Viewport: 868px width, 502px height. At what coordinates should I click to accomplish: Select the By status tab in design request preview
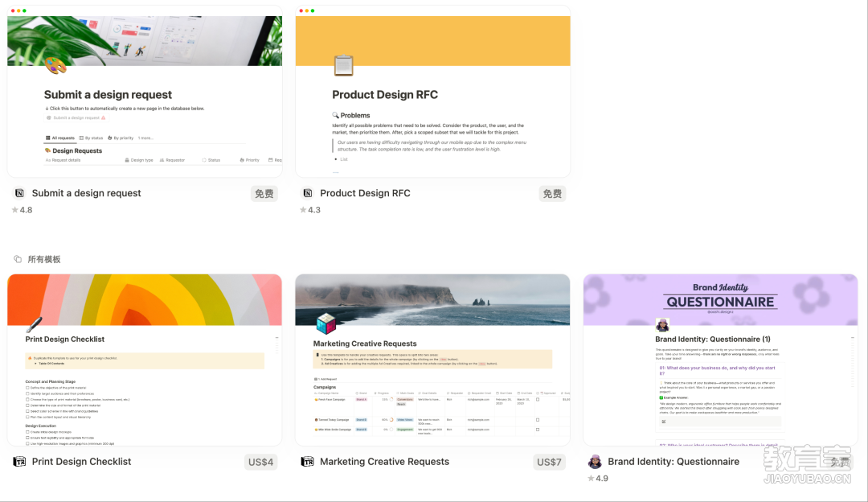[x=92, y=138]
